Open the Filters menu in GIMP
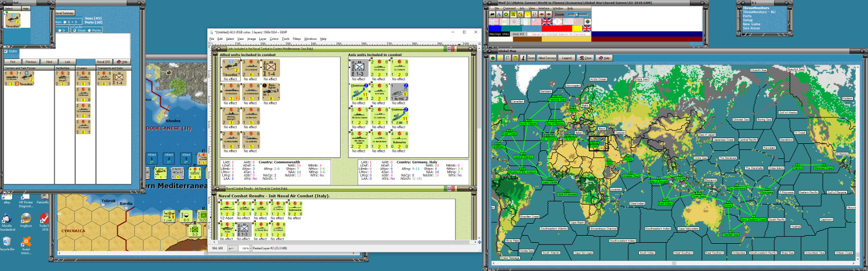The image size is (868, 271). (296, 39)
